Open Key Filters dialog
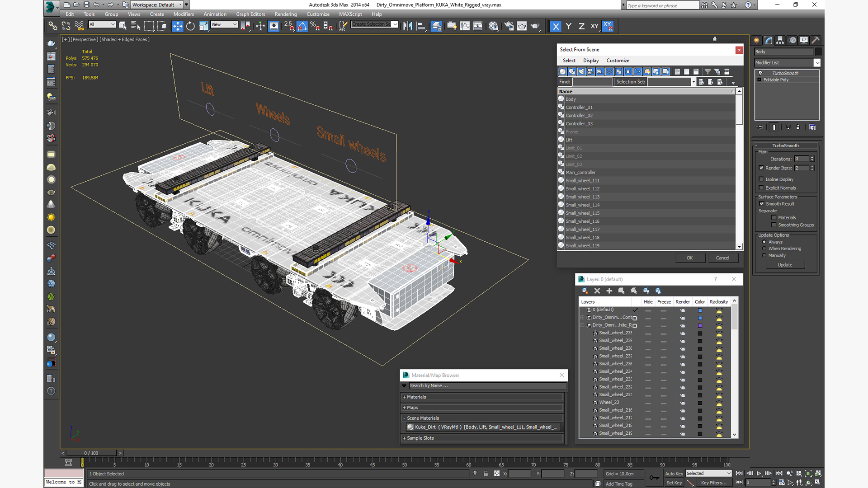The image size is (868, 488). (x=714, y=483)
